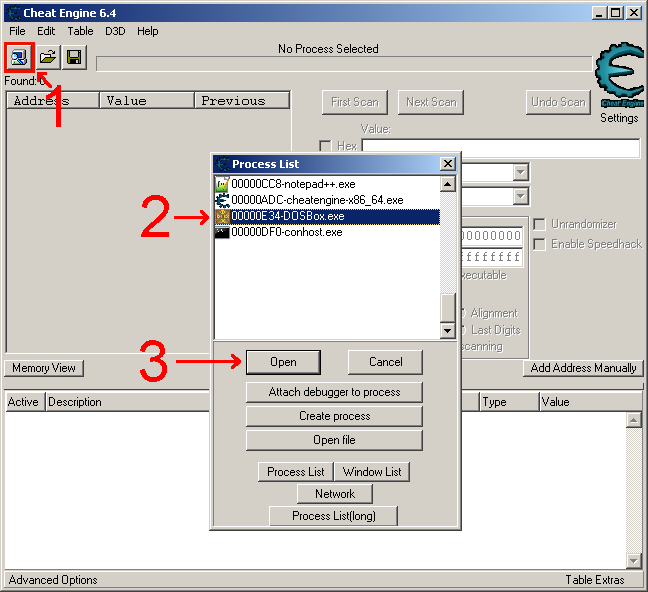Click the stop address ffffffff field
This screenshot has height=592, width=648.
[492, 257]
